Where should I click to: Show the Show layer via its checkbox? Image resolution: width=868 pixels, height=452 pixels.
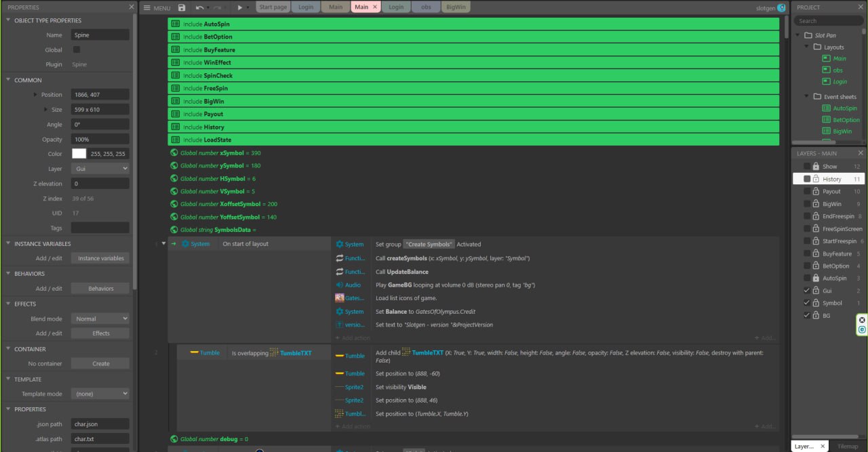[x=807, y=166]
